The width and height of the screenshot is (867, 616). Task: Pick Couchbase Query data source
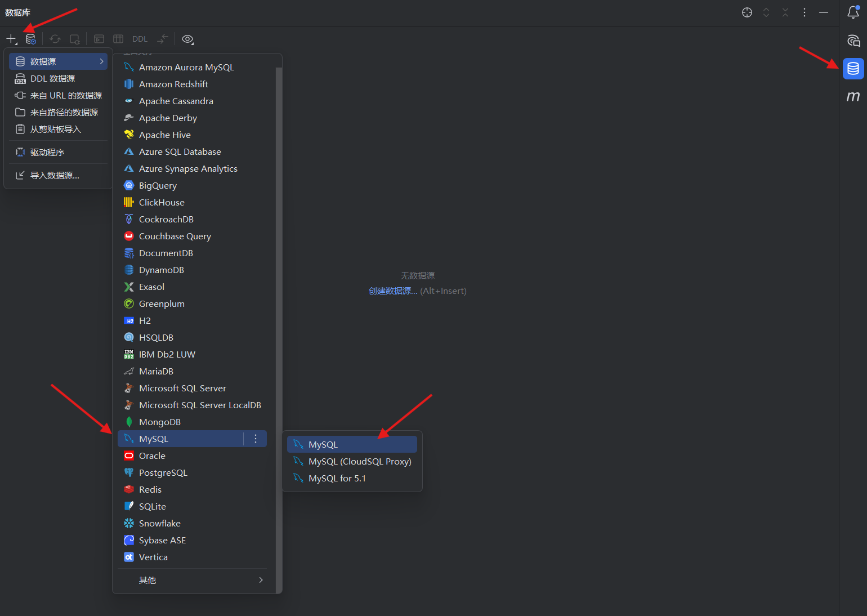point(192,236)
